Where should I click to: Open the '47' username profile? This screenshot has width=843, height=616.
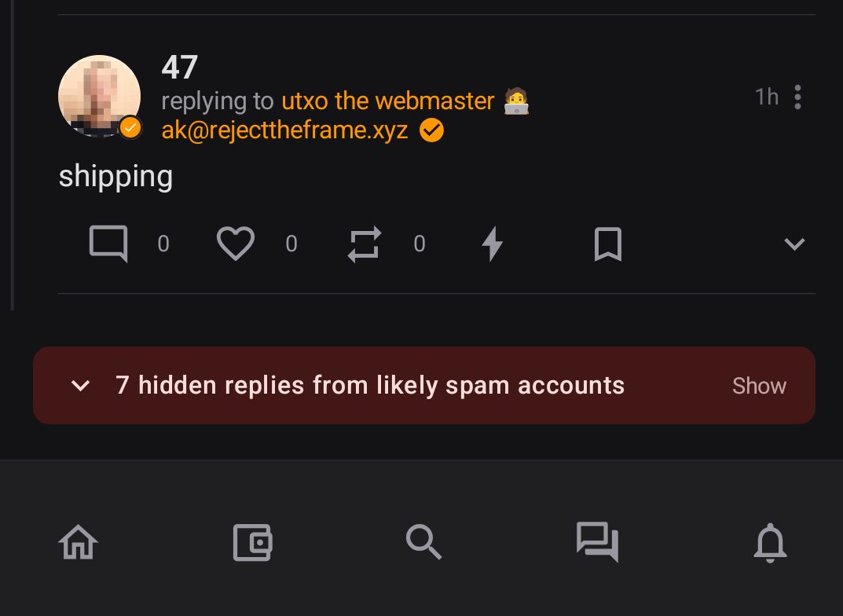(x=180, y=68)
